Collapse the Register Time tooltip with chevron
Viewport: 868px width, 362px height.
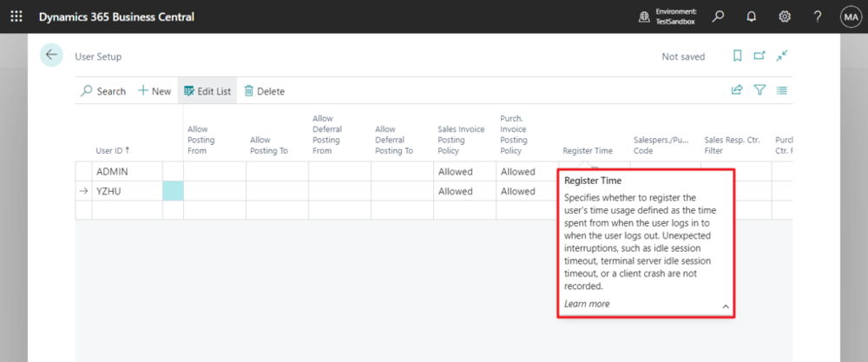tap(726, 306)
